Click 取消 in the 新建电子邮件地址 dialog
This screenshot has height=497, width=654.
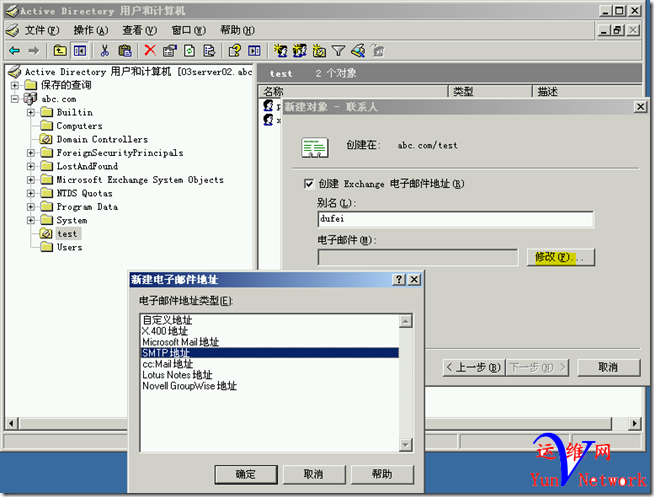[314, 474]
